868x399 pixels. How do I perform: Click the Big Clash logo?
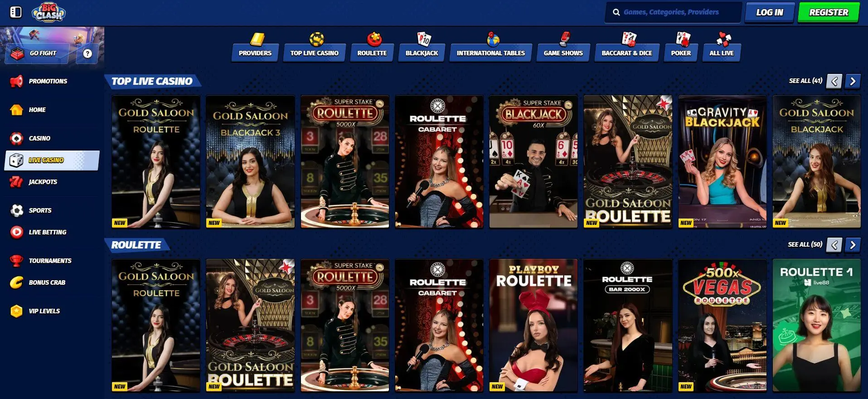click(x=48, y=12)
